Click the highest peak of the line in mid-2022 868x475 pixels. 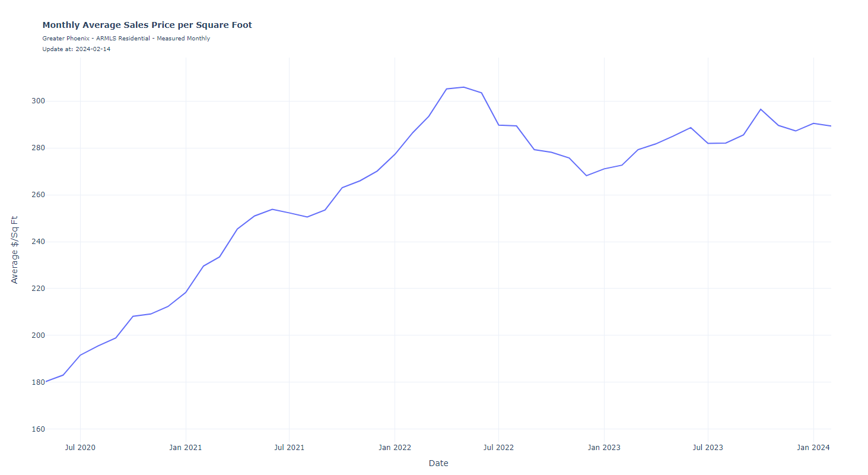click(x=463, y=87)
